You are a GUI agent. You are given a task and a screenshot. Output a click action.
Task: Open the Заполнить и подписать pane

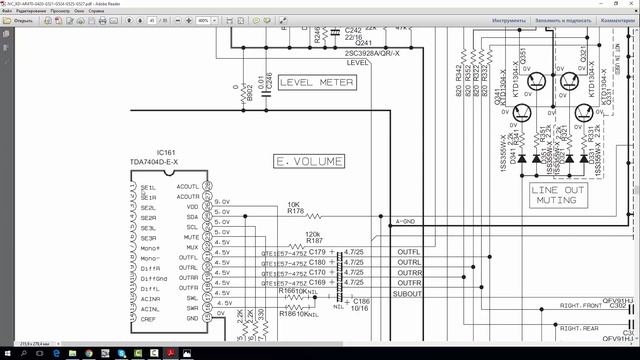[563, 20]
